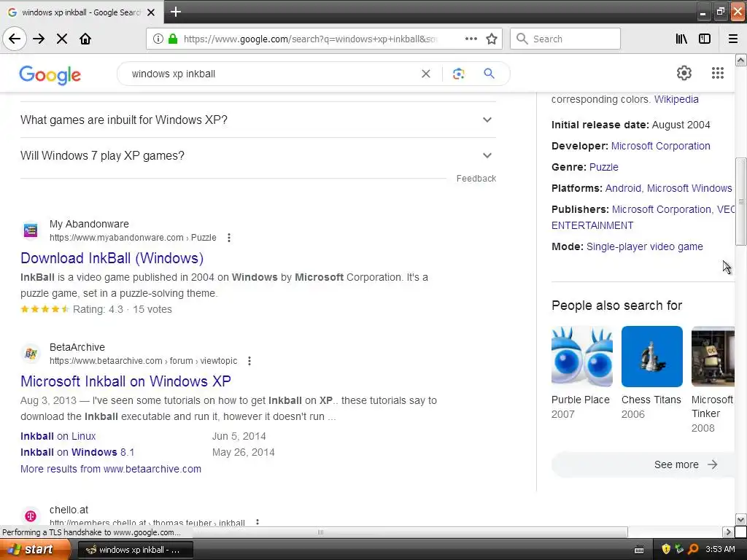This screenshot has width=747, height=560.
Task: Open Purble Place thumbnail
Action: tap(582, 356)
